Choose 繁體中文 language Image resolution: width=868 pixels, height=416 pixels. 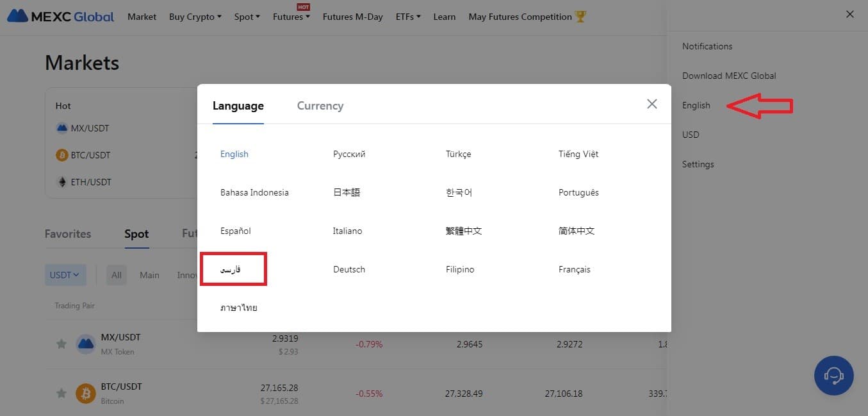[464, 231]
